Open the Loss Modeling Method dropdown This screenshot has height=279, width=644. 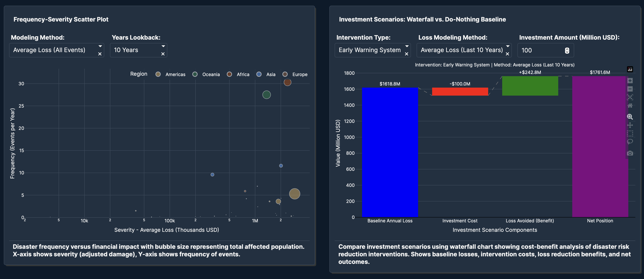(x=507, y=46)
